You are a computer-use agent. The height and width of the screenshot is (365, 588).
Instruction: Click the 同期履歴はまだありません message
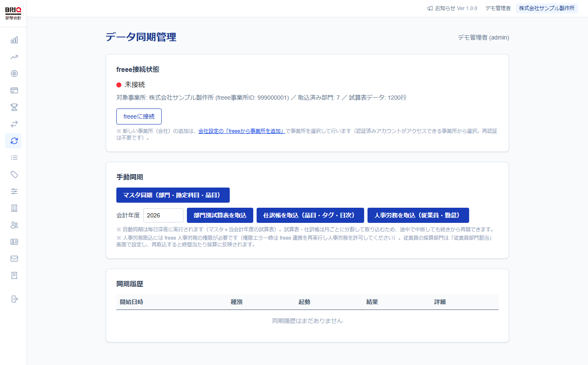[307, 321]
